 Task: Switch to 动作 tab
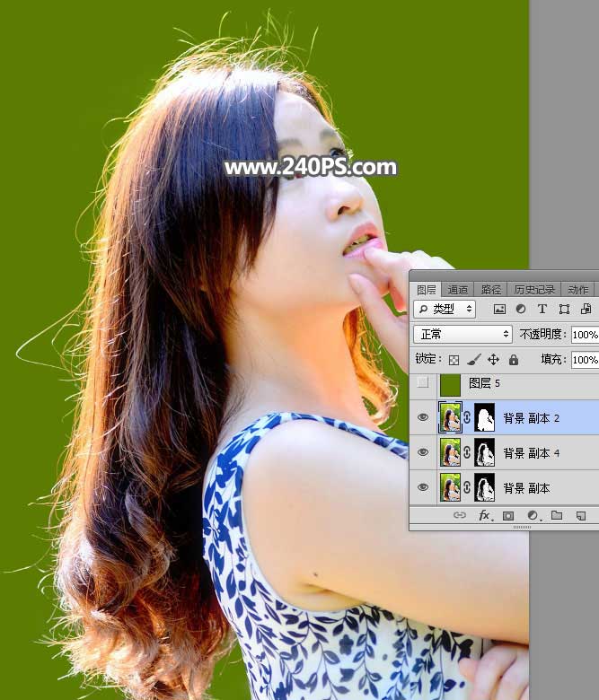(x=577, y=290)
